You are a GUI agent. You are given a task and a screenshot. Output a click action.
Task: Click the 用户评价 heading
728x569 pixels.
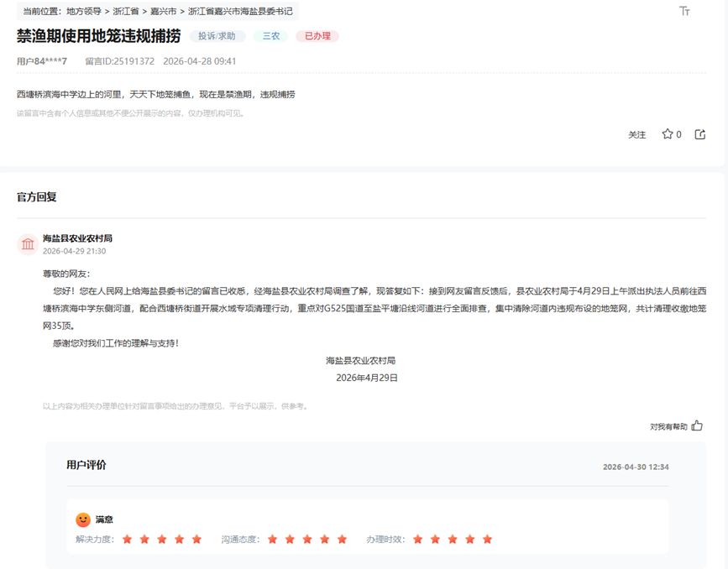pos(86,465)
